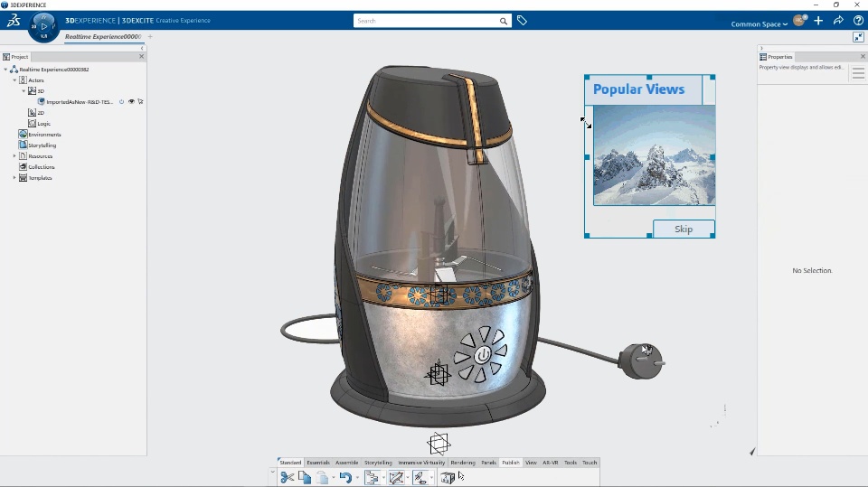Close the Project panel
This screenshot has height=487, width=868.
click(141, 56)
